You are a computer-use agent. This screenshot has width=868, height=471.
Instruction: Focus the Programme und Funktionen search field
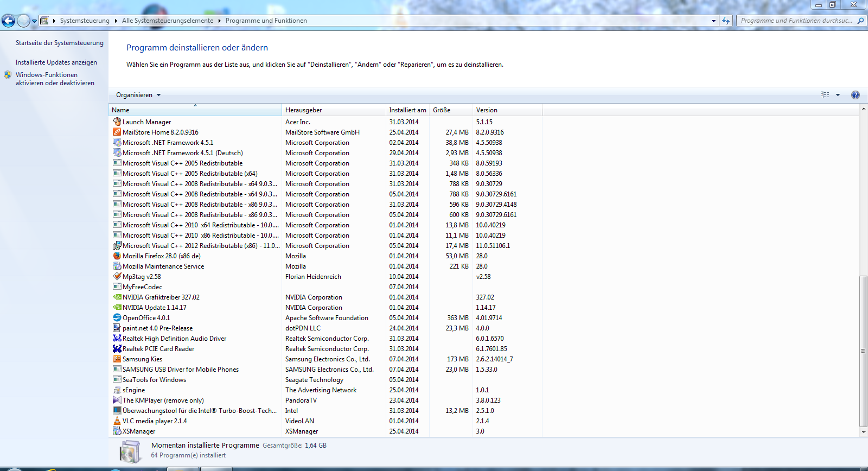pyautogui.click(x=796, y=21)
